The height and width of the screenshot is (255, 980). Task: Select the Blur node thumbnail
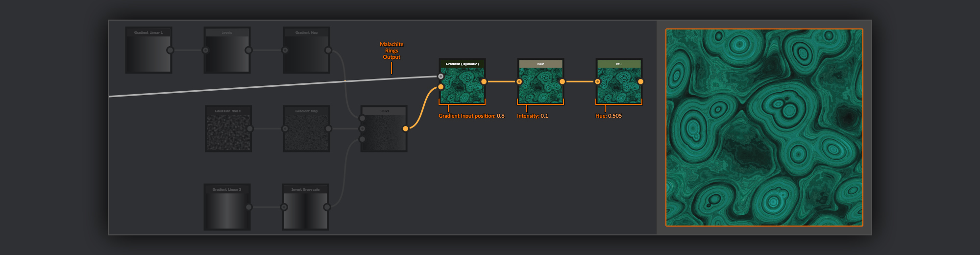click(540, 85)
